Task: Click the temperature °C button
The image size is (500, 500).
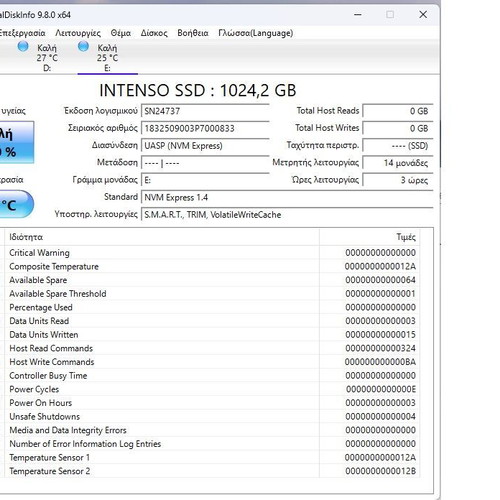Action: [x=17, y=204]
